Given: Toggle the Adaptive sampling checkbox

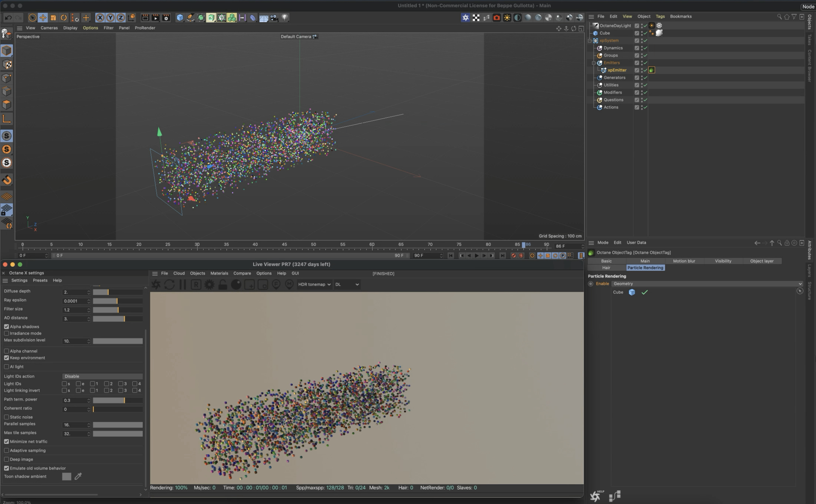Looking at the screenshot, I should point(7,451).
